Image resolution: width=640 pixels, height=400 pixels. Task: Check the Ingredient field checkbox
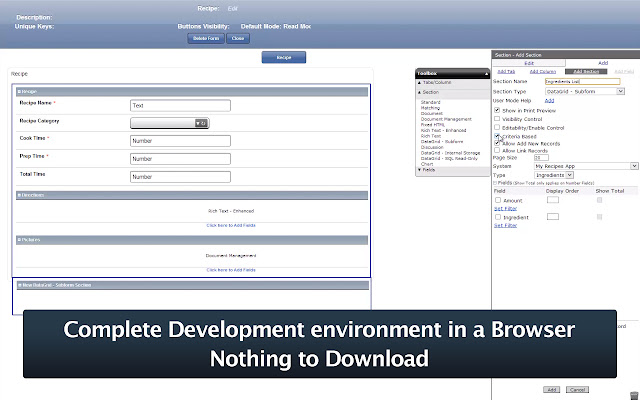[498, 217]
